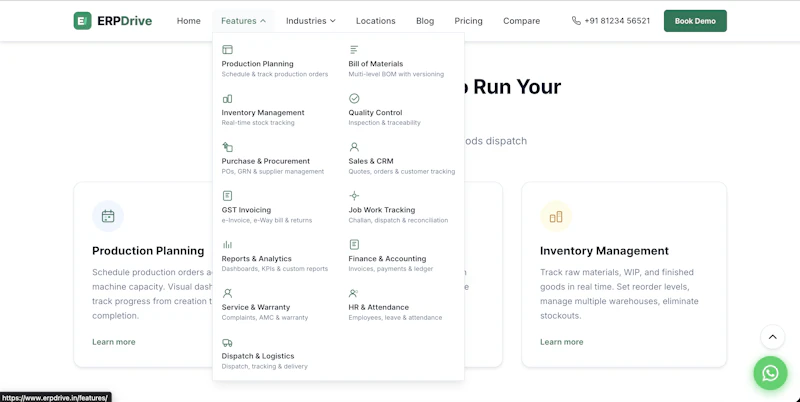
Task: Click 'POs, GRN & supplier management' subtitle
Action: point(272,171)
